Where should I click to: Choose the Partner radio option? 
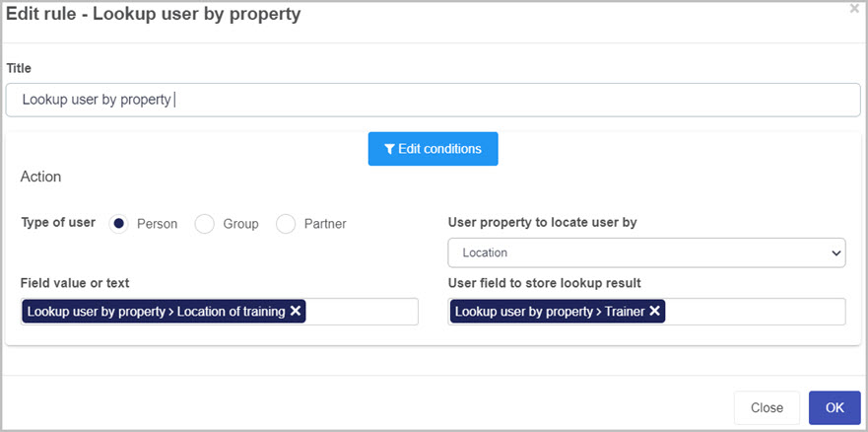(x=286, y=224)
